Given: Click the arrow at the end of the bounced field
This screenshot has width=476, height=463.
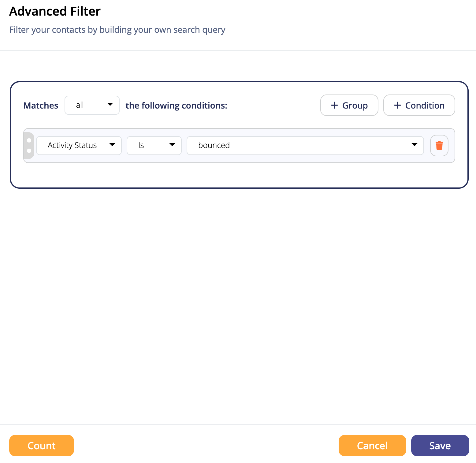Looking at the screenshot, I should 415,145.
